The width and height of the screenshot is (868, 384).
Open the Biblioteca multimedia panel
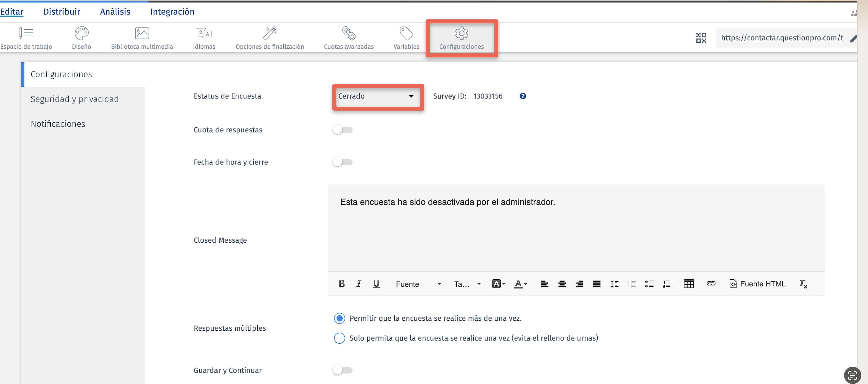[x=142, y=37]
